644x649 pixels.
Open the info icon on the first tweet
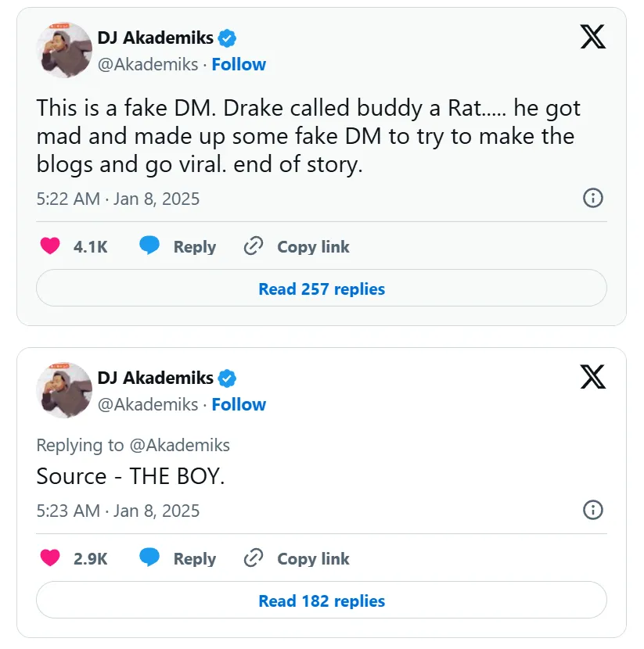click(593, 199)
